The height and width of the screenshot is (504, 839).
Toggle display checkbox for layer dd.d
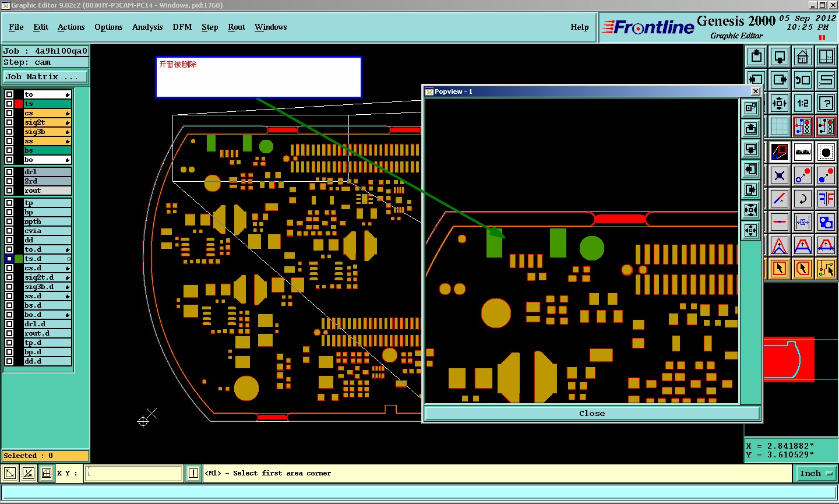click(10, 361)
